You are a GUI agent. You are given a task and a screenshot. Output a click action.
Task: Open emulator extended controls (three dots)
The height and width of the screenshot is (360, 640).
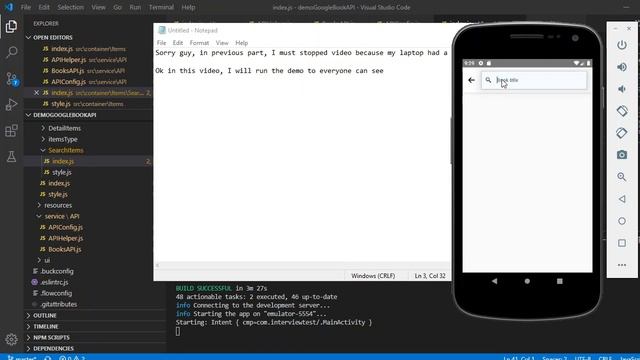tap(622, 265)
